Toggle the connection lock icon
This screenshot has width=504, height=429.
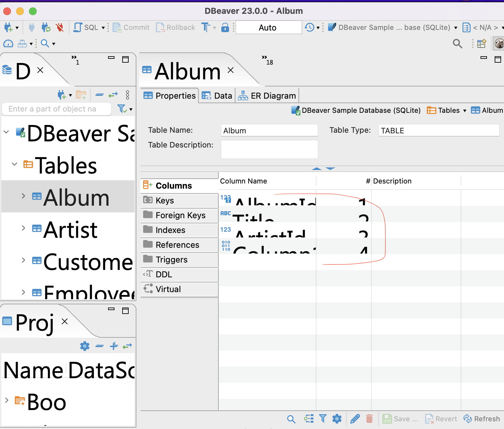[x=225, y=27]
